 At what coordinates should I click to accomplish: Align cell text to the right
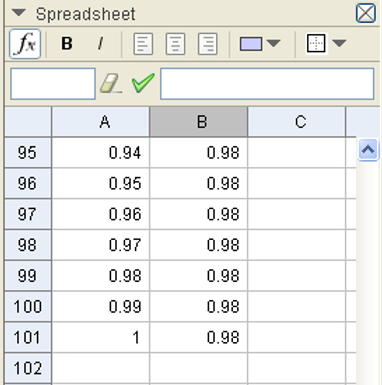(x=208, y=44)
